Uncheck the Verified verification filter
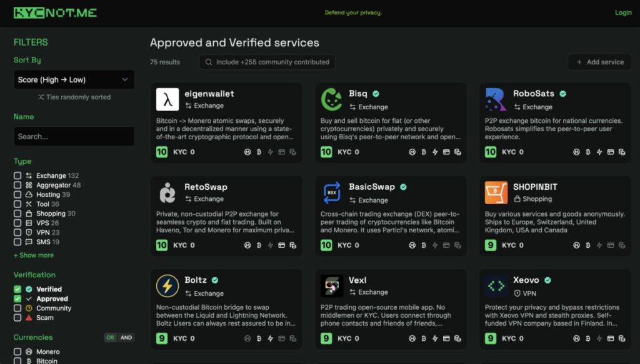Screen dimensions: 640x364 17,289
